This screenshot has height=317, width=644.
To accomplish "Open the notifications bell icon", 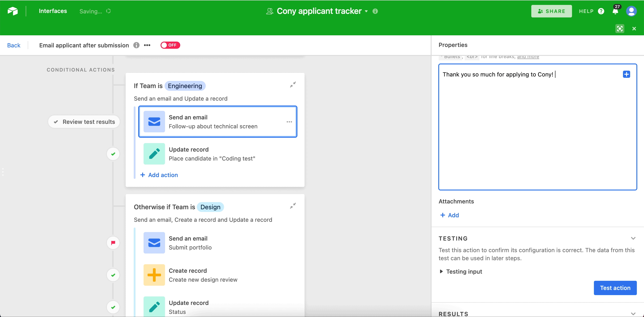I will (x=615, y=11).
